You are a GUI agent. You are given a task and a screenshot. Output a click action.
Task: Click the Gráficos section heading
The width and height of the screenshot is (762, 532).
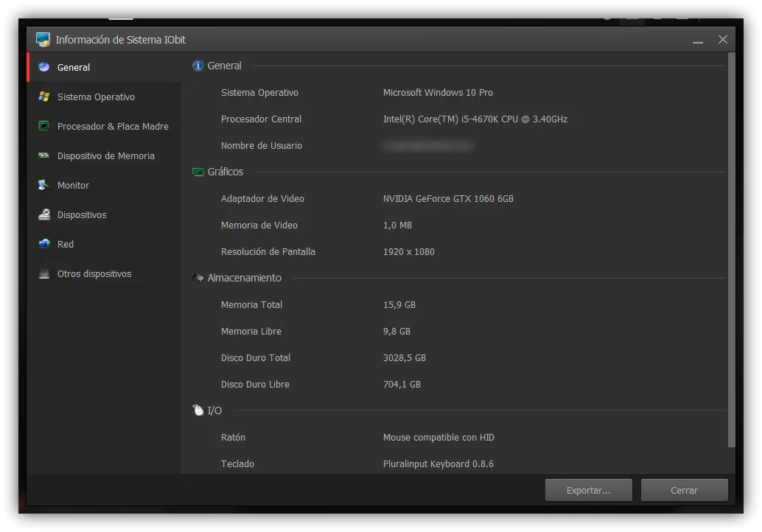[x=226, y=172]
